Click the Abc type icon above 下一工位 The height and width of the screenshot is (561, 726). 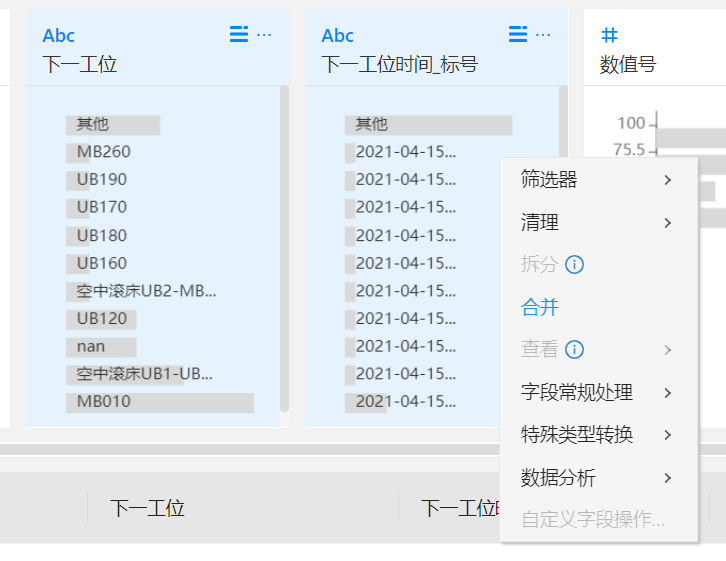click(59, 36)
